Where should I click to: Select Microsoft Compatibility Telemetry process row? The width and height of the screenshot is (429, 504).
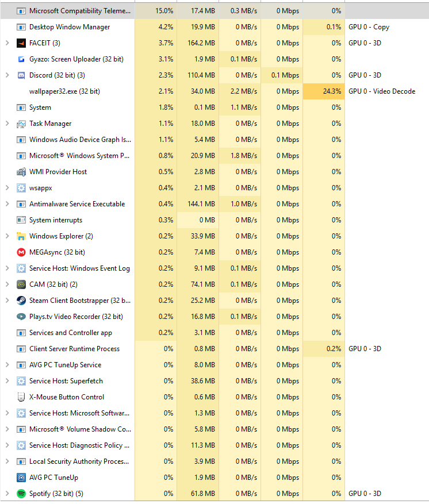point(215,11)
